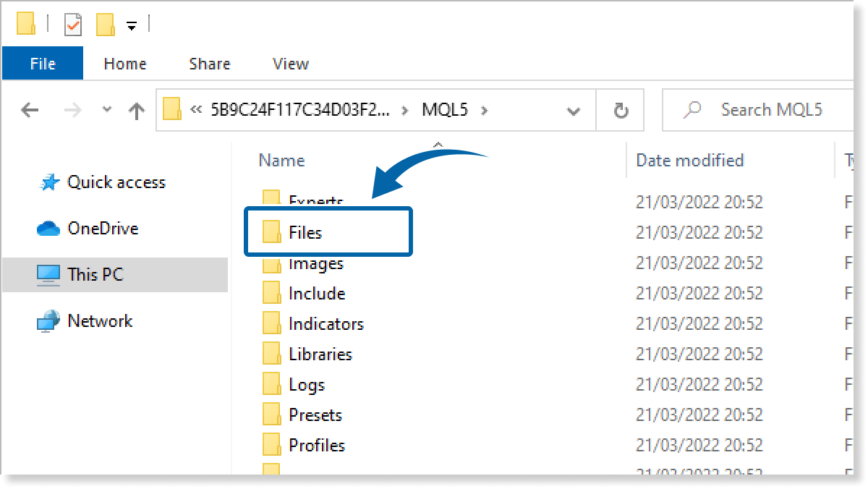868x489 pixels.
Task: Click the Quick access star icon
Action: 48,183
